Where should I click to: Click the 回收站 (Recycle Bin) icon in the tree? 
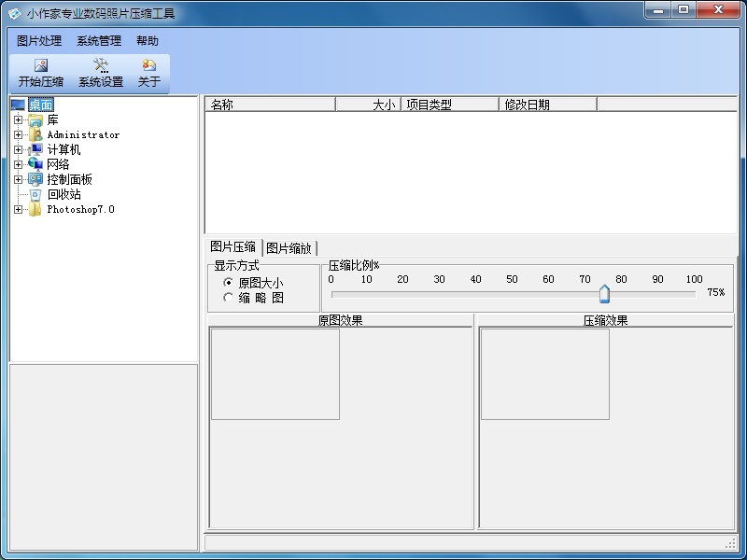35,195
